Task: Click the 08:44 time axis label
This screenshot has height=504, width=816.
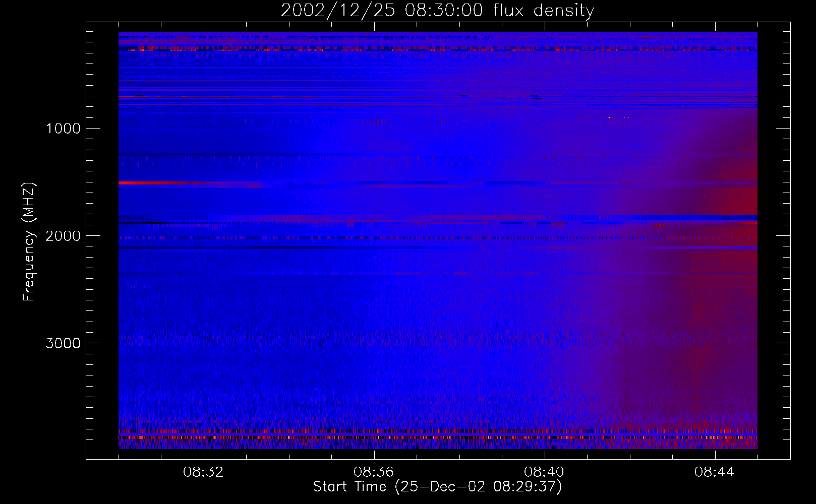Action: coord(715,472)
